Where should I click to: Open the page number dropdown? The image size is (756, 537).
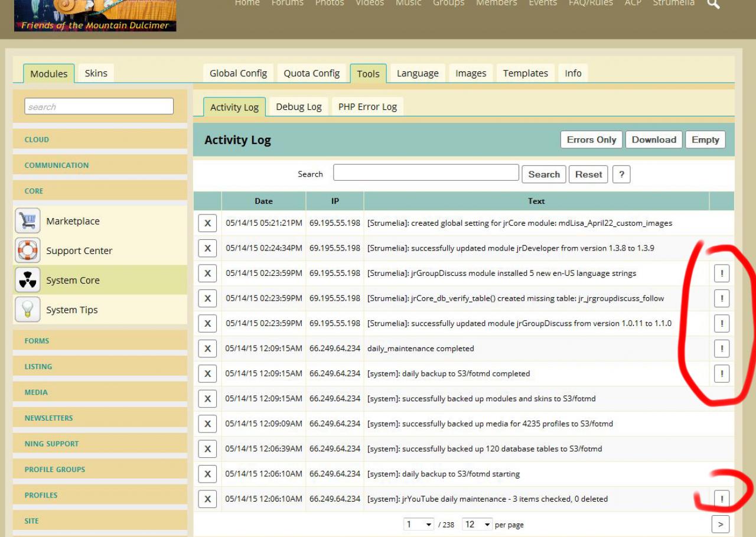point(419,525)
